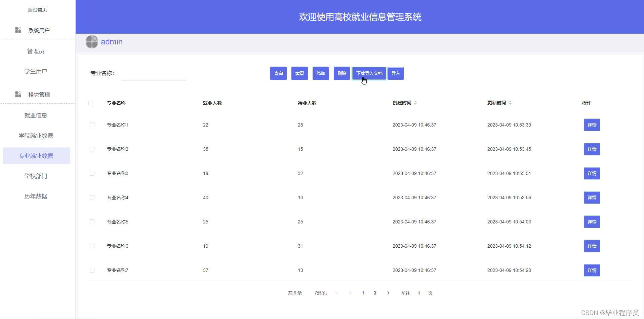
Task: Click the header title 欢迎使用高校就业信息管理系统
Action: pyautogui.click(x=360, y=17)
